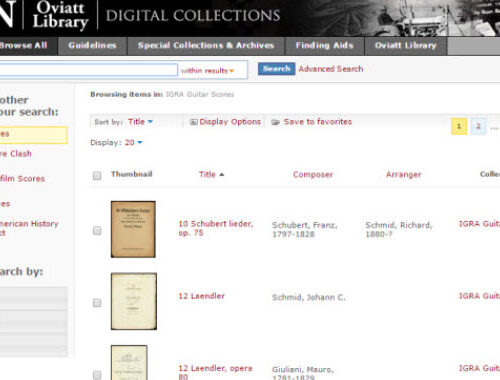Change the Display 20 items dropdown
The height and width of the screenshot is (380, 500).
(133, 143)
